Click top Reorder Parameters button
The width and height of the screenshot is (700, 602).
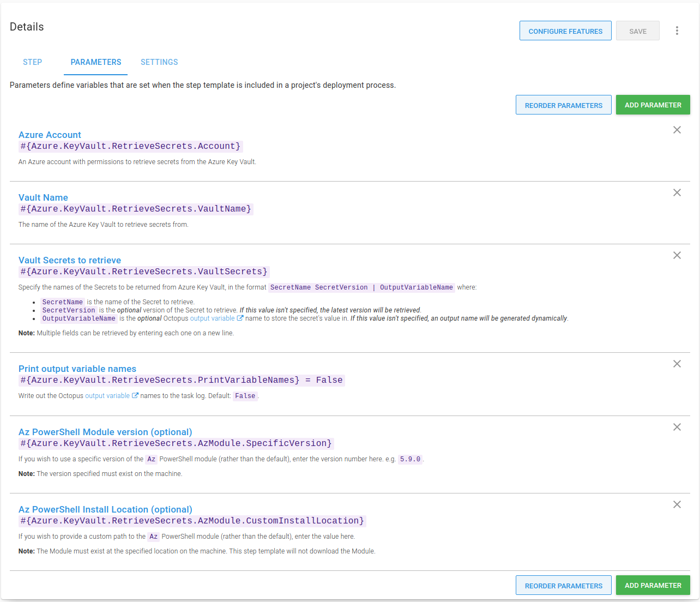point(563,105)
